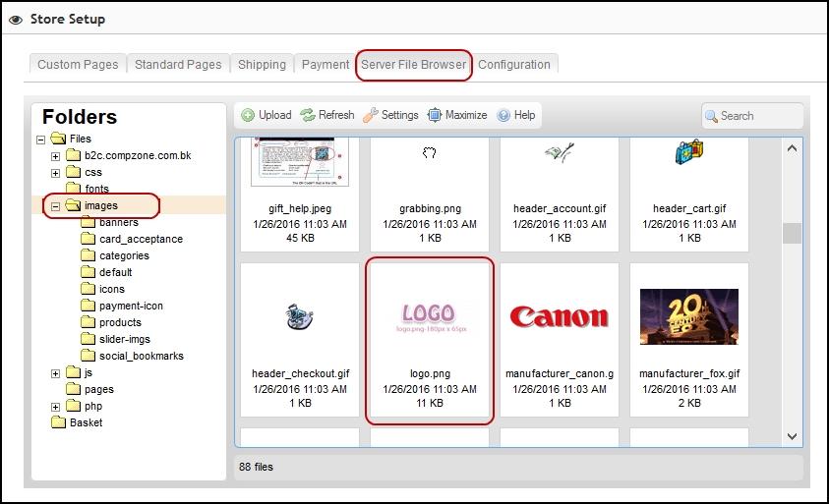Image resolution: width=829 pixels, height=504 pixels.
Task: Click the Refresh button label
Action: coord(336,115)
